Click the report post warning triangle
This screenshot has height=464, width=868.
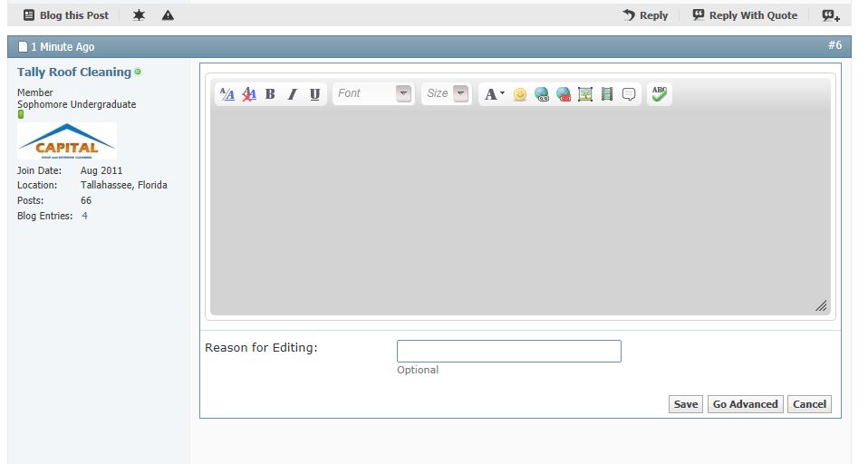pos(168,15)
